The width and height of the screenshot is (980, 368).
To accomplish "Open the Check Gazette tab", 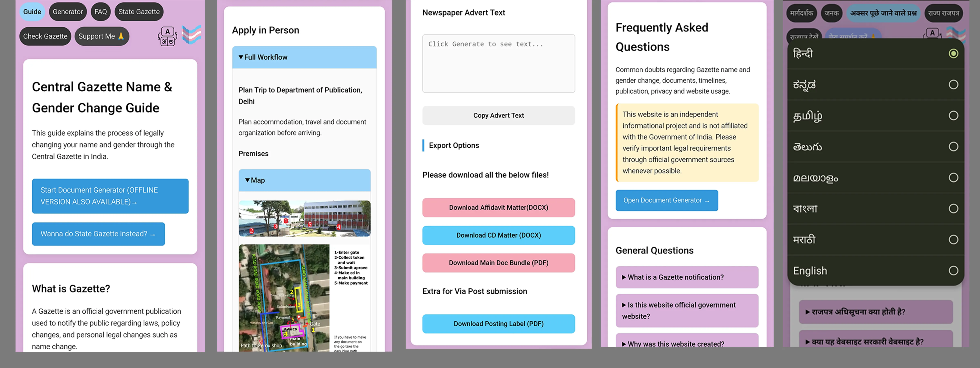I will tap(45, 36).
